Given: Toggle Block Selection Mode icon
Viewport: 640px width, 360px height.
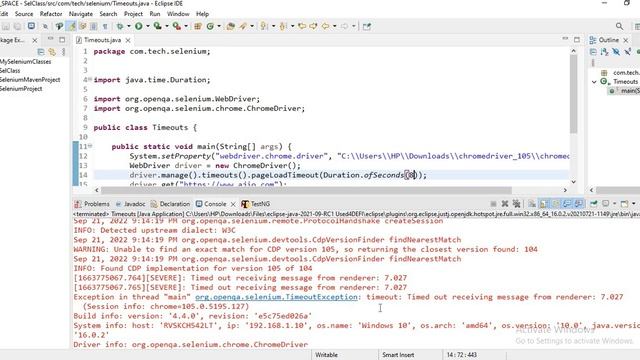Looking at the screenshot, I should pyautogui.click(x=93, y=26).
